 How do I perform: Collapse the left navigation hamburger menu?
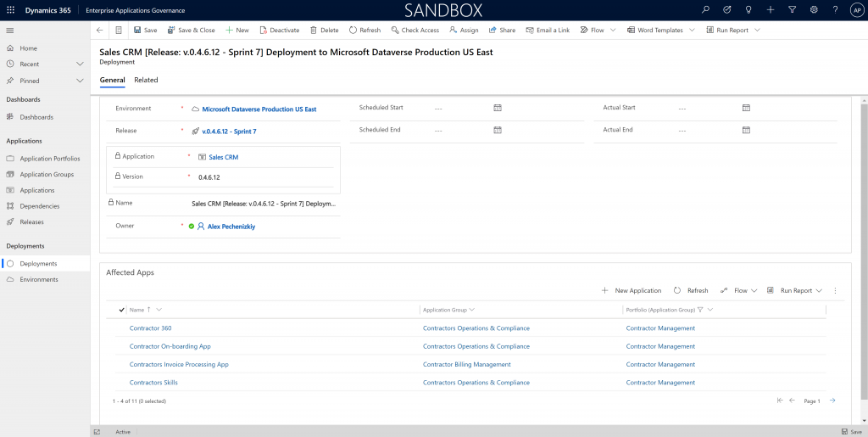tap(10, 30)
